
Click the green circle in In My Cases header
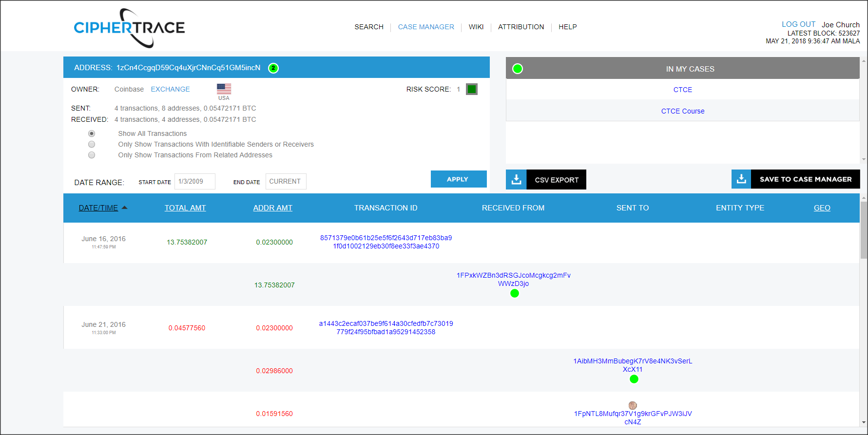click(x=518, y=69)
